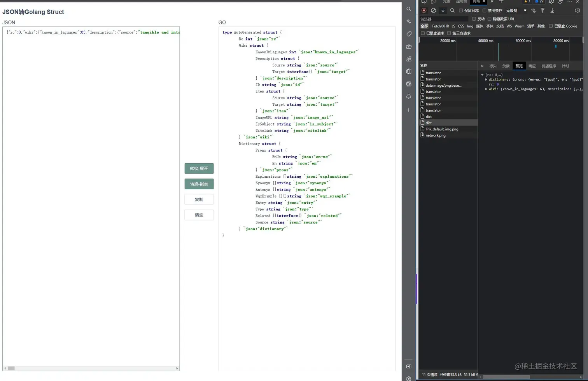Click the blue marker in network timeline
Viewport: 588px width, 381px height.
(x=556, y=46)
